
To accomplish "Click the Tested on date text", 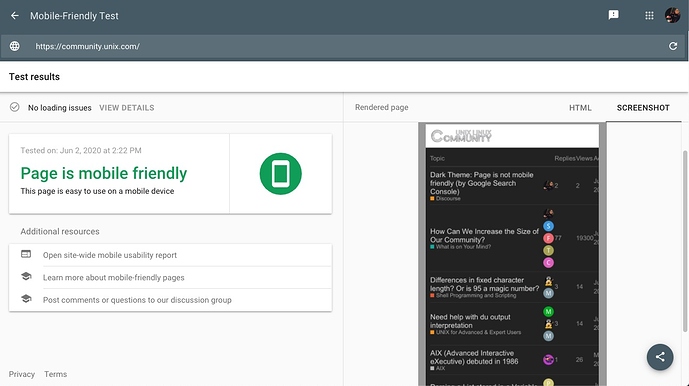I will [81, 150].
